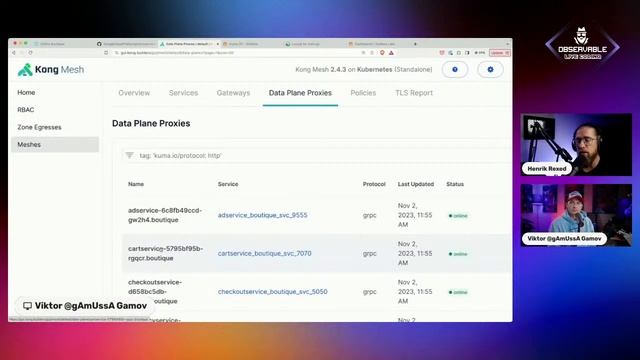Click the Protocol column header

(374, 184)
